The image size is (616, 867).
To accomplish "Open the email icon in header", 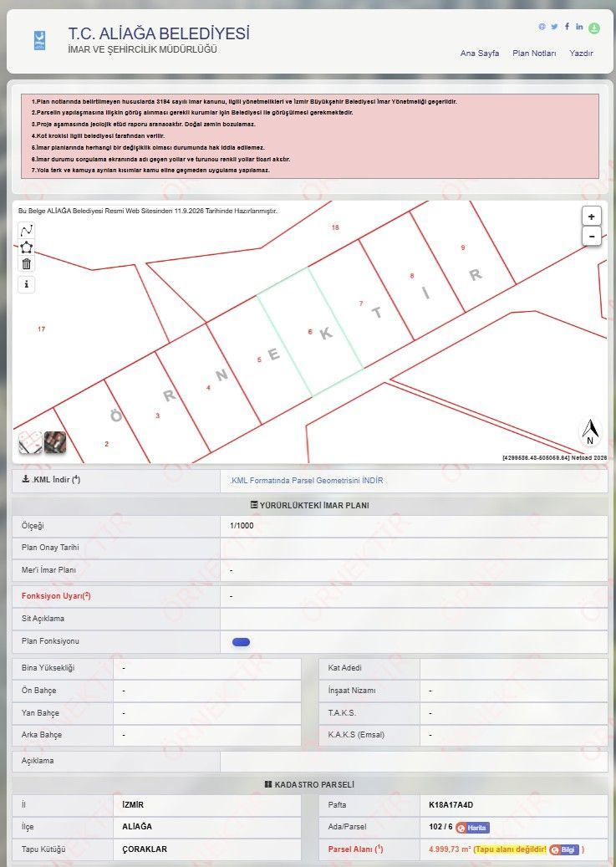I will click(542, 27).
